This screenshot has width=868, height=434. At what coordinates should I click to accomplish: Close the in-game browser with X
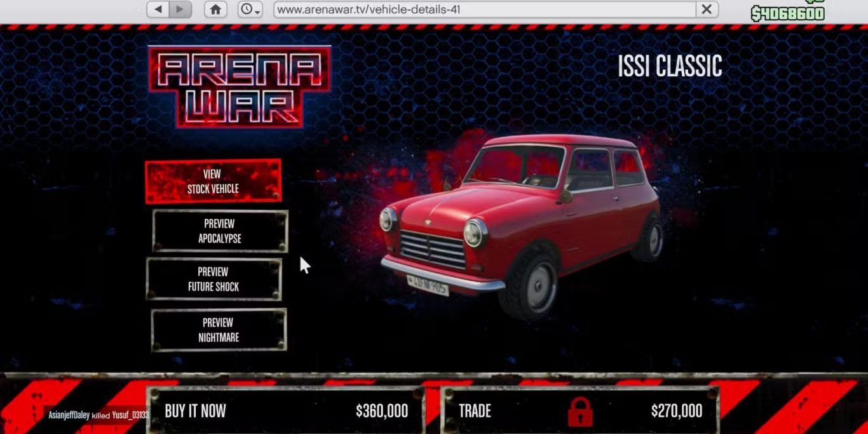[x=707, y=10]
